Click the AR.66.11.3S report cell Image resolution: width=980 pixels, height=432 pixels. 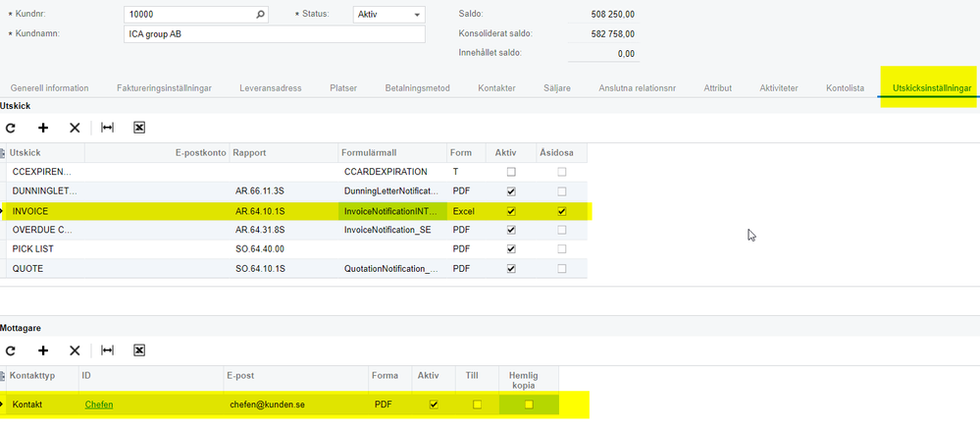point(284,190)
